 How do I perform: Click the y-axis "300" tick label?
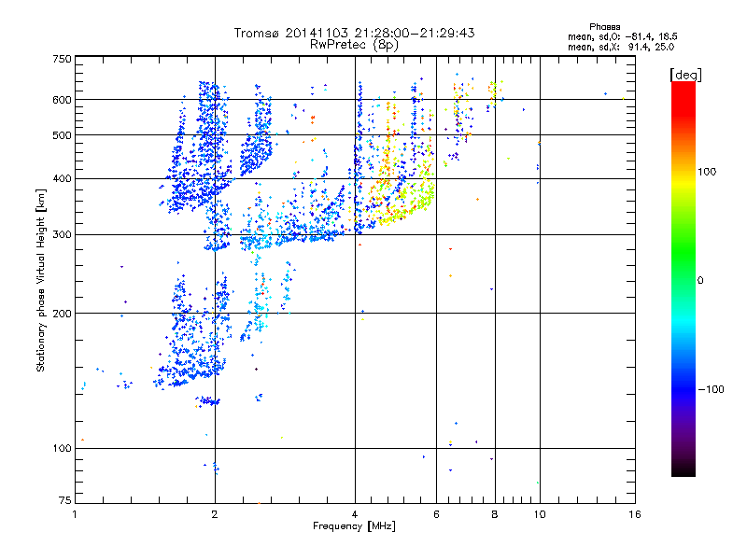click(62, 234)
